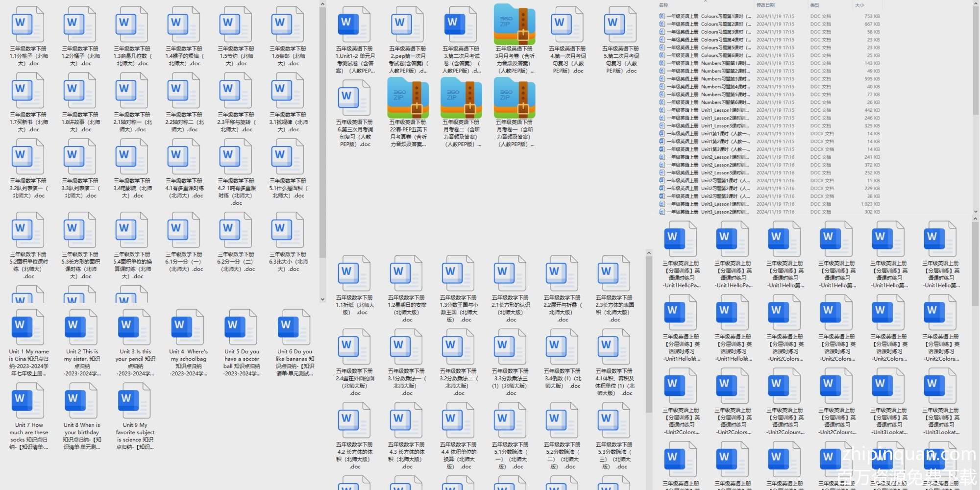Click scroll-down arrow of the file list

pyautogui.click(x=975, y=212)
